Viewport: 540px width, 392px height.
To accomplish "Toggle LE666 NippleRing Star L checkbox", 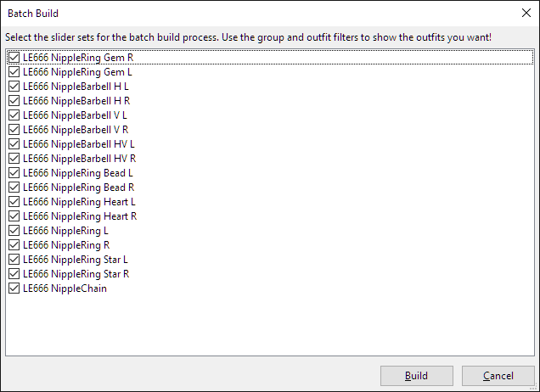I will 14,260.
